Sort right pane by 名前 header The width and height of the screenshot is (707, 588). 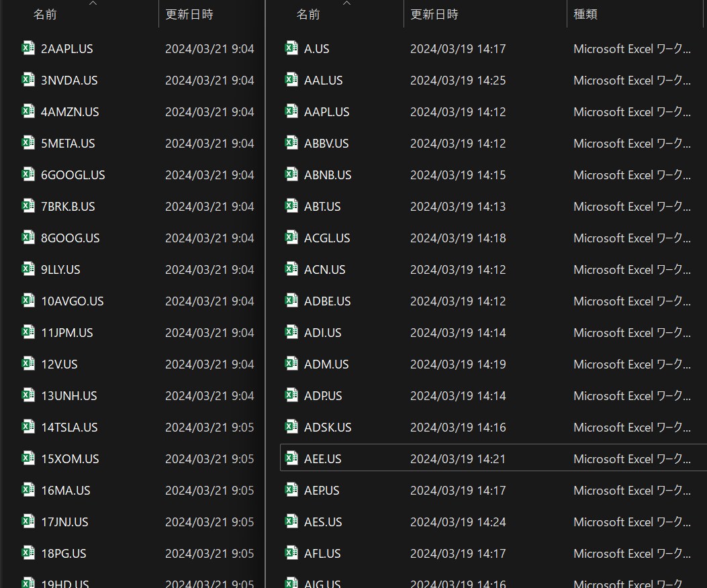pyautogui.click(x=308, y=14)
